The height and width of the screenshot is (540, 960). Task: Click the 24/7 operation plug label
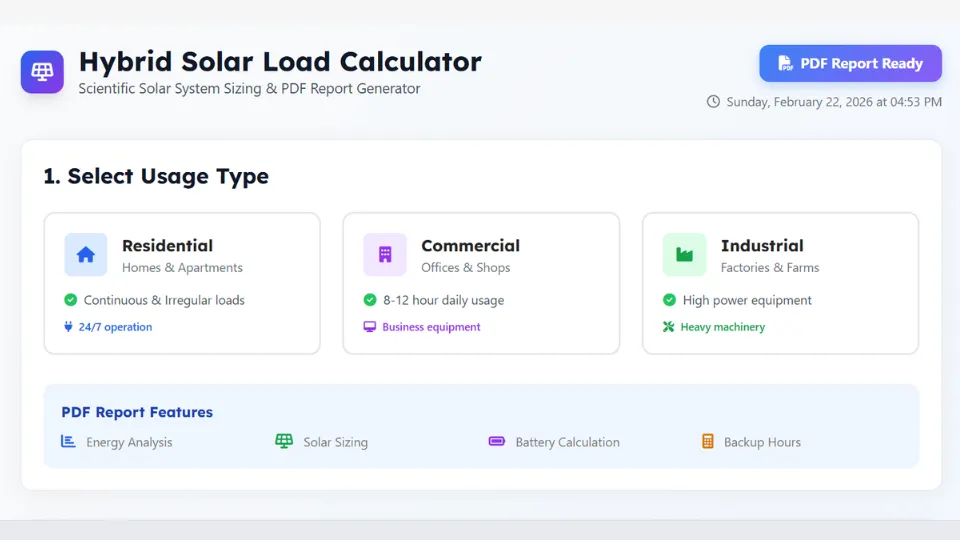pyautogui.click(x=109, y=327)
